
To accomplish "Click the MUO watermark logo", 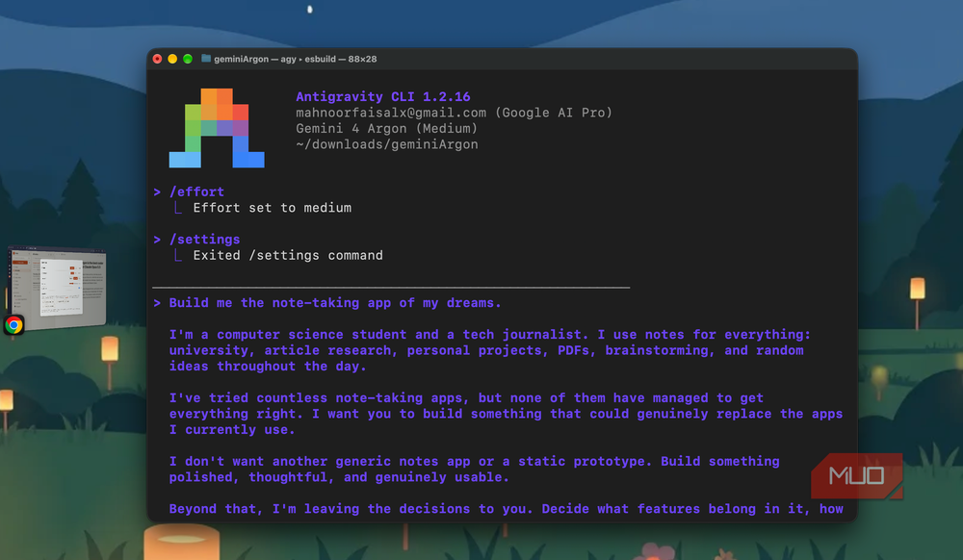I will coord(857,476).
